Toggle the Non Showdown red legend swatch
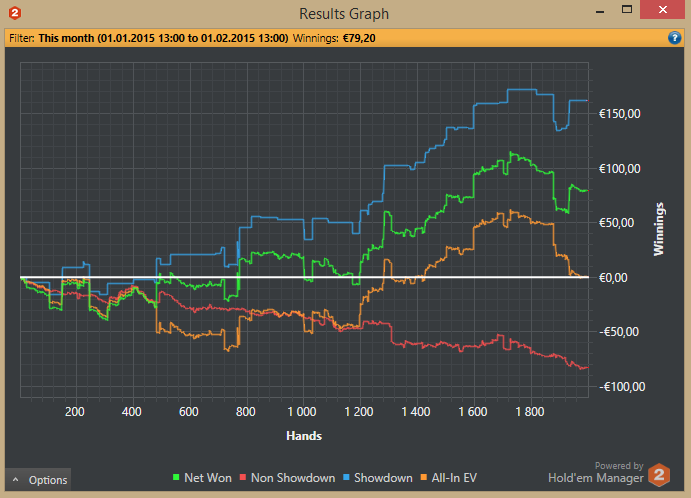This screenshot has height=498, width=691. click(242, 477)
